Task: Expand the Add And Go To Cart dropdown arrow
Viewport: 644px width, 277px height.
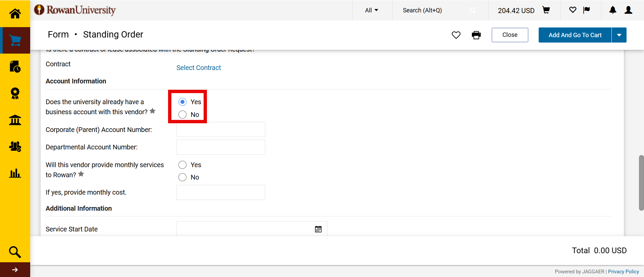Action: click(x=619, y=35)
